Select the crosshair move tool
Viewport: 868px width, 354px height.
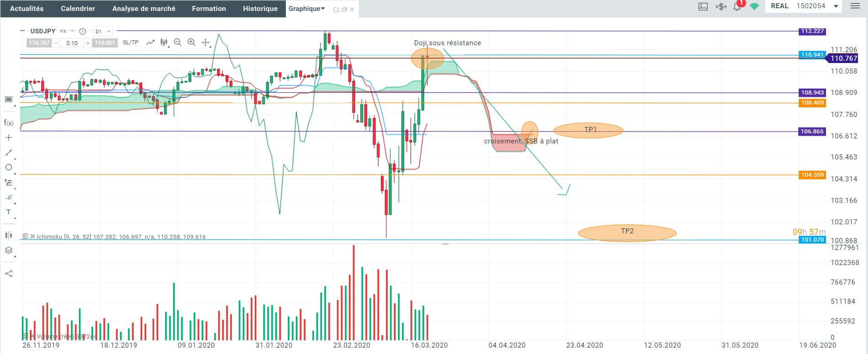205,42
